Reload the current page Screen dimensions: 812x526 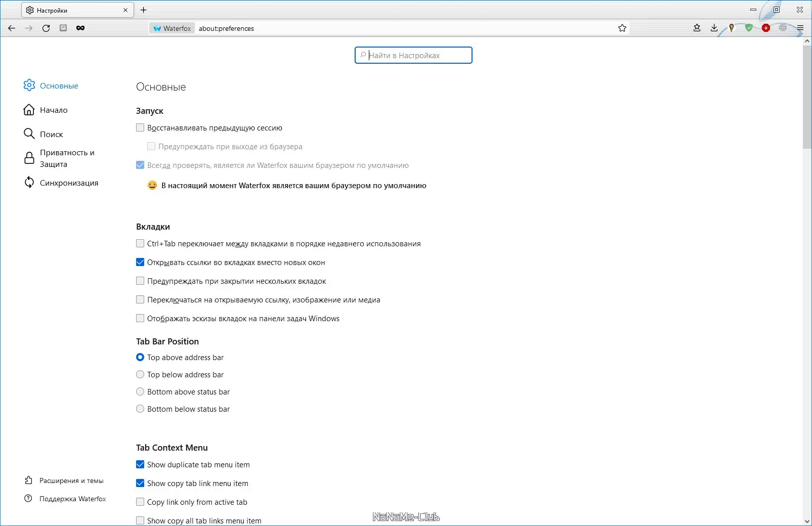pos(46,28)
